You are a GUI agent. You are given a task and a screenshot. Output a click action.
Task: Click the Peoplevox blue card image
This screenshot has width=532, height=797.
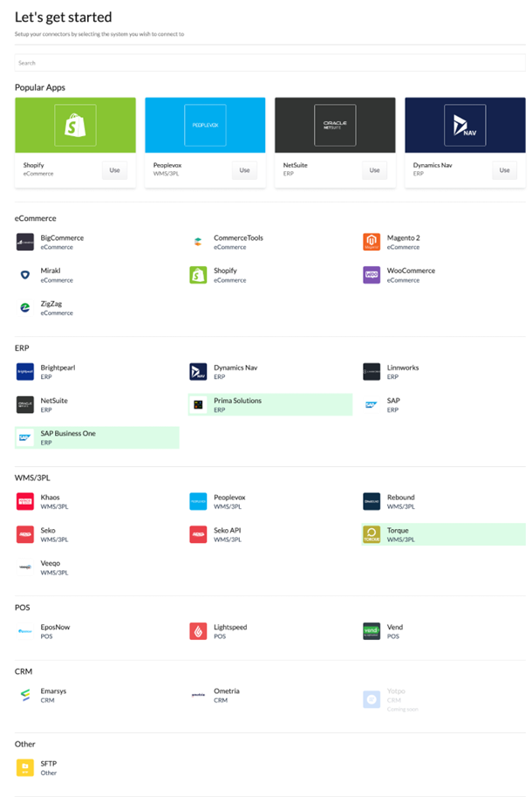pos(205,125)
